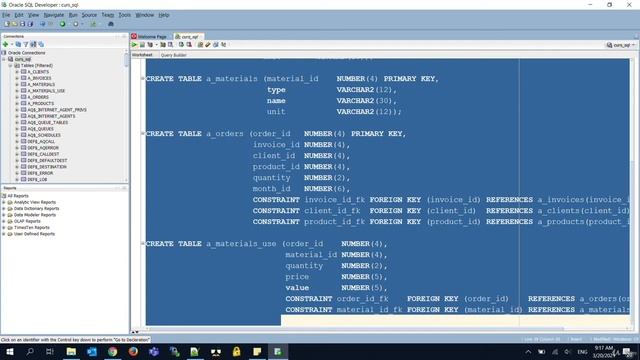
Task: Expand OLAP Reports folder
Action: 4,221
